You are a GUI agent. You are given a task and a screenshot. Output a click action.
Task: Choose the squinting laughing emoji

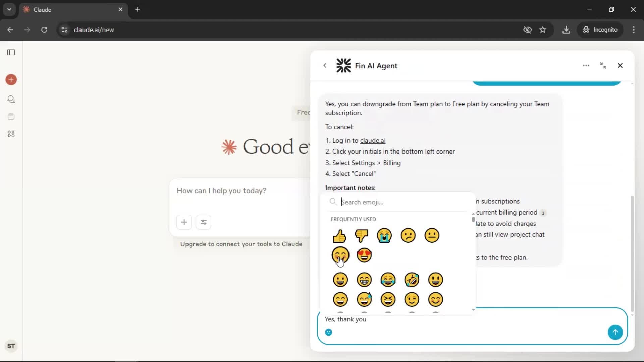[388, 299]
